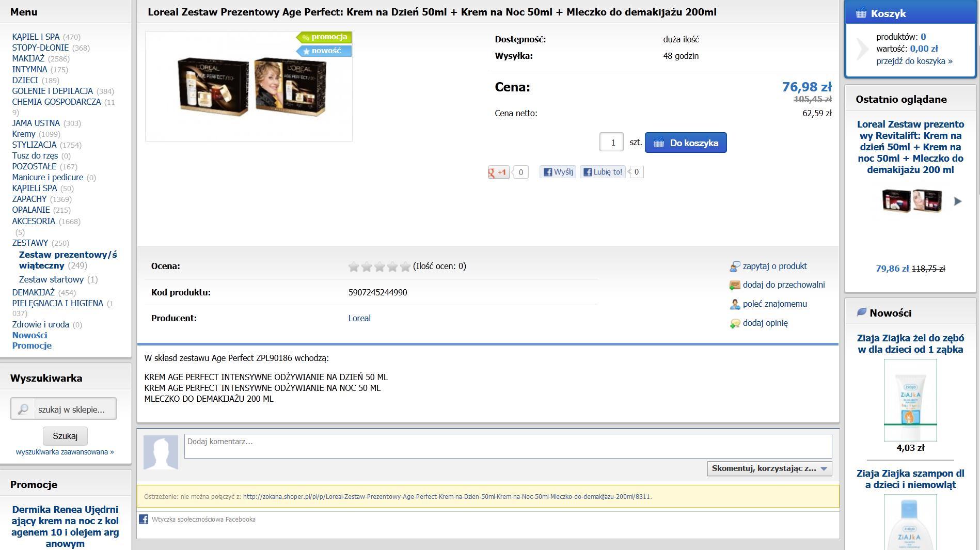Open Dermika Renea krem na noc link
The height and width of the screenshot is (550, 980).
(x=65, y=526)
